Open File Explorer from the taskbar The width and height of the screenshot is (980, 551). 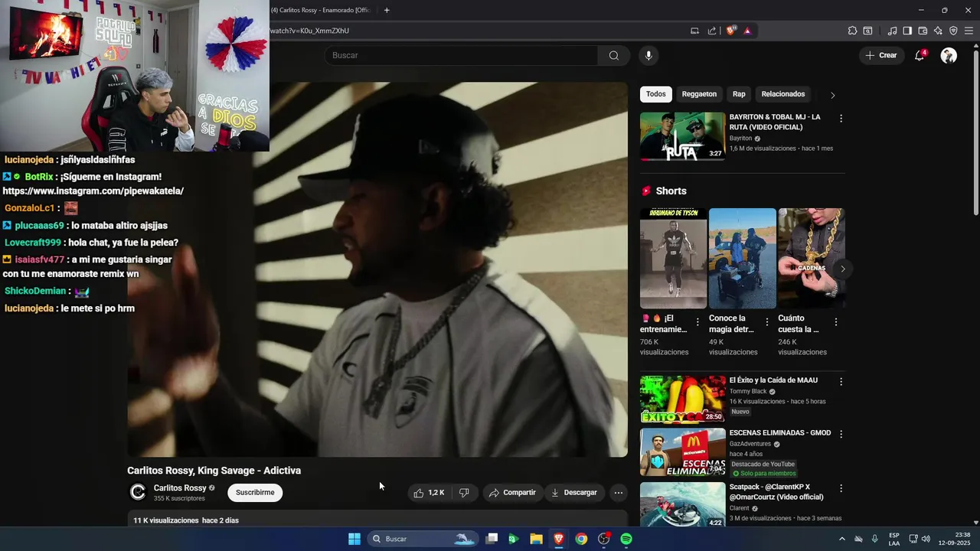point(536,539)
